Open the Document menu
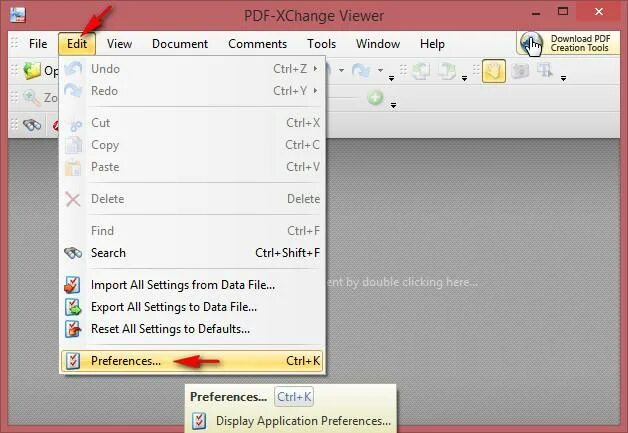628x433 pixels. (x=180, y=44)
